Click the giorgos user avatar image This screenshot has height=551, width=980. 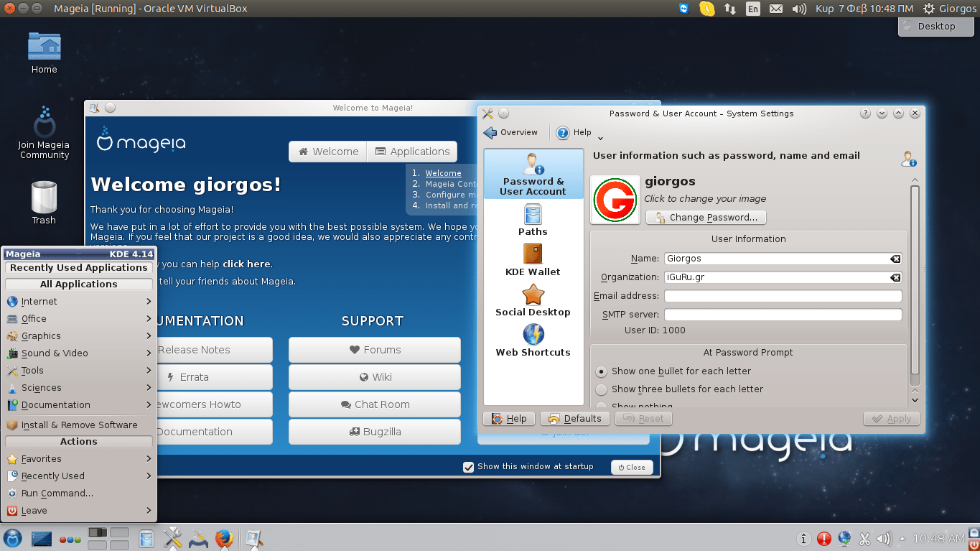(x=615, y=200)
